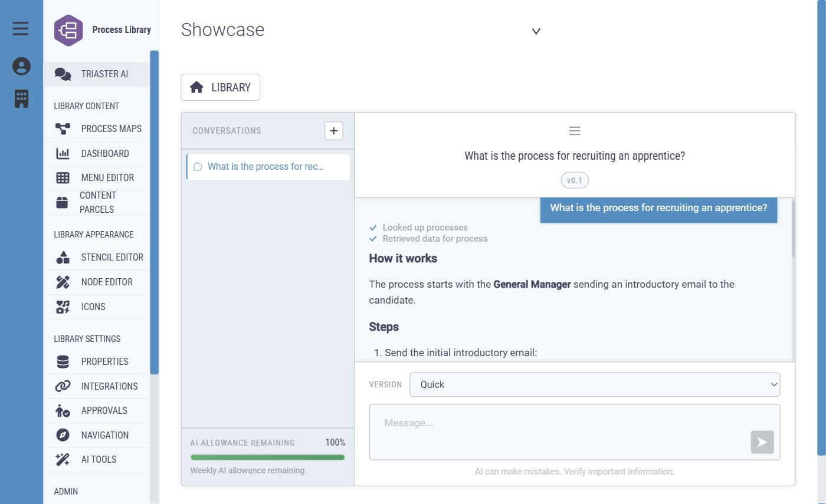Click the "Steps" heading
Screen dimensions: 826x504
pyautogui.click(x=384, y=327)
